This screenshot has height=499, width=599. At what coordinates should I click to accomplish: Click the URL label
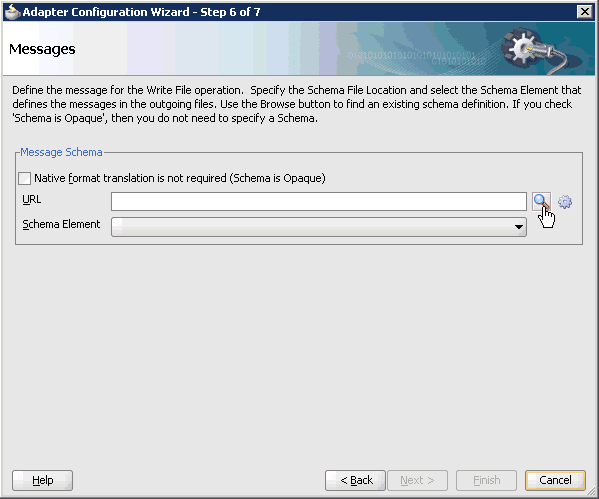point(32,199)
